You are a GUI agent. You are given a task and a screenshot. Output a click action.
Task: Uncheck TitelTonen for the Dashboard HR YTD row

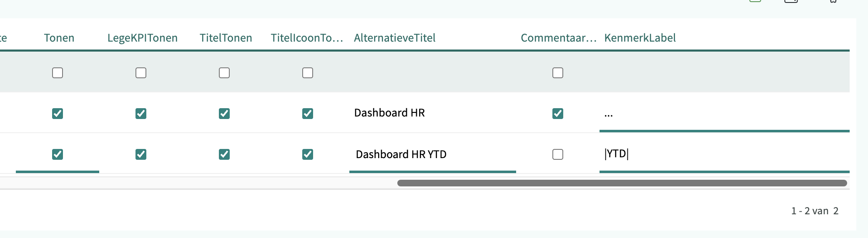tap(224, 154)
